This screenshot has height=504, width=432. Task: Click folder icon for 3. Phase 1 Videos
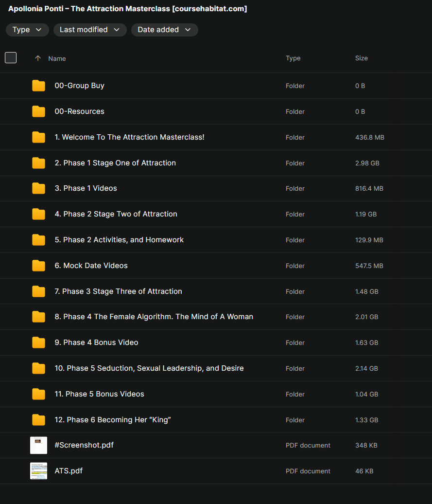point(38,188)
